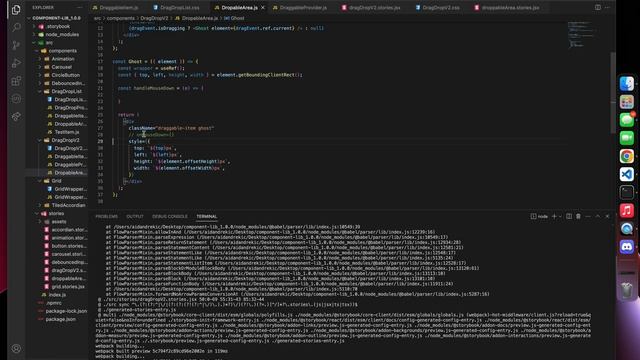
Task: Open the OUTPUT panel tab
Action: point(135,216)
